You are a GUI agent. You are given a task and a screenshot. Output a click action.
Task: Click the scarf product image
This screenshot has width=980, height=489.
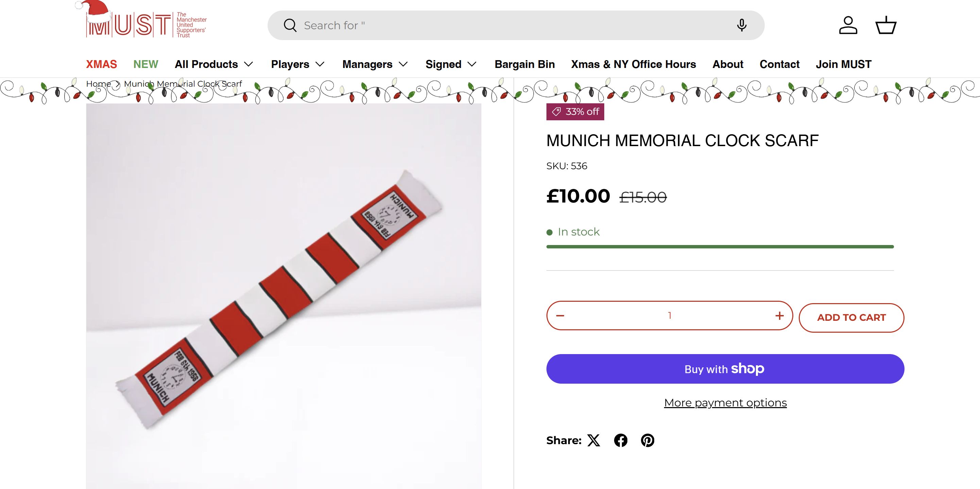tap(283, 297)
